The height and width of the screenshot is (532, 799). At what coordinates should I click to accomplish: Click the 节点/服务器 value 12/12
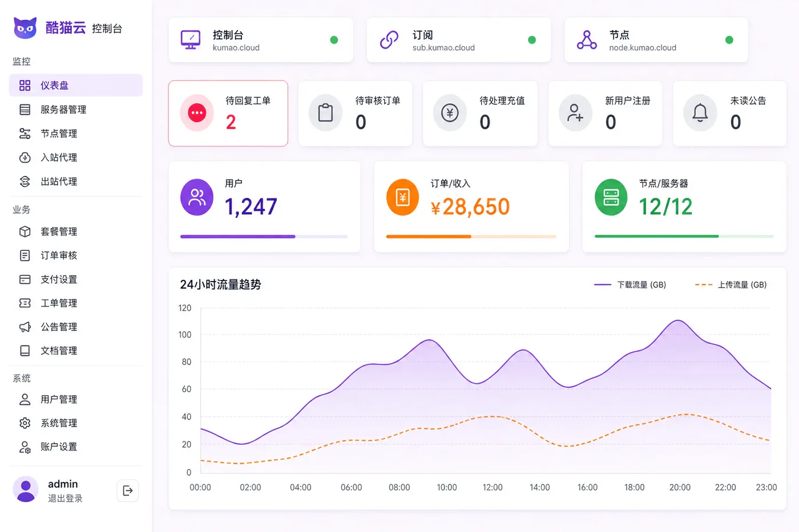[x=665, y=206]
